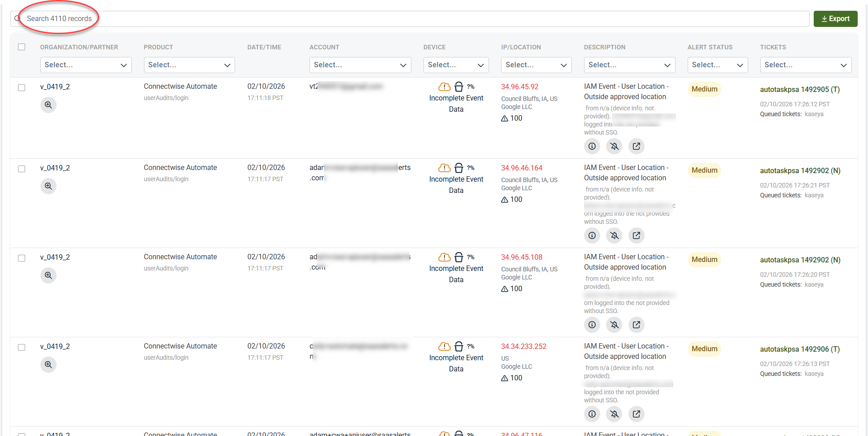Open ticket autotaskpsa 1492905 (T)
868x436 pixels.
799,90
